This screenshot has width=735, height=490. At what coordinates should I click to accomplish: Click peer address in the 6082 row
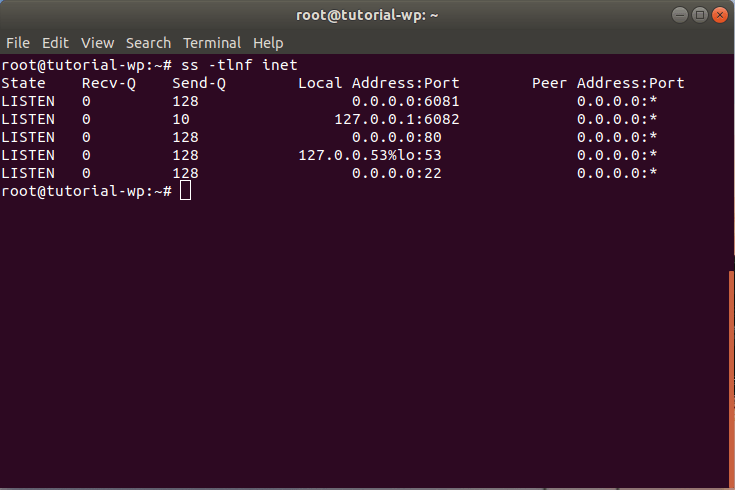coord(617,119)
